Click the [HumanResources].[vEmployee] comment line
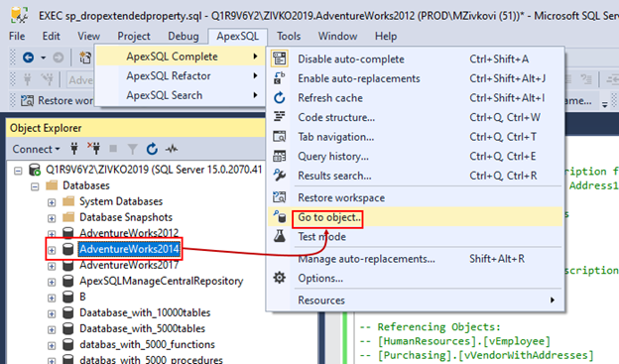 (x=454, y=341)
